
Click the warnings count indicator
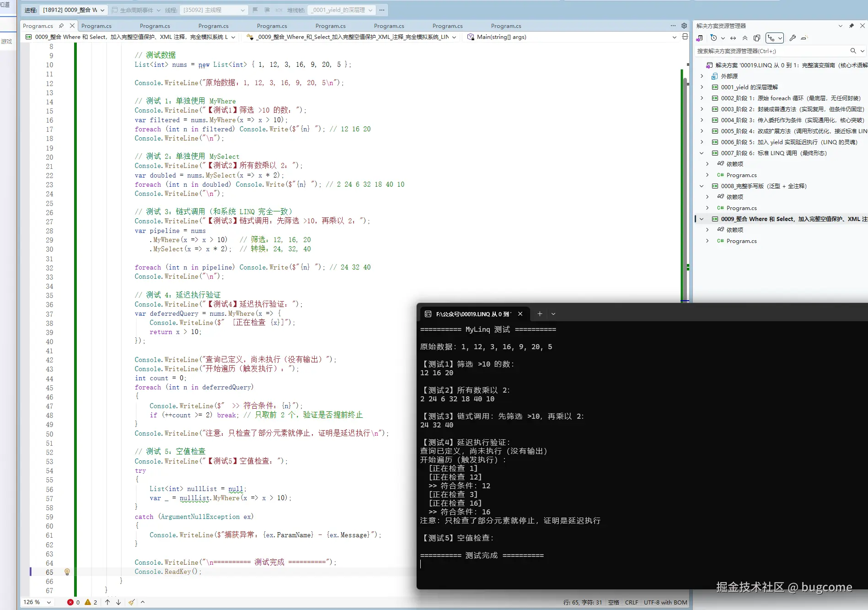click(x=91, y=602)
